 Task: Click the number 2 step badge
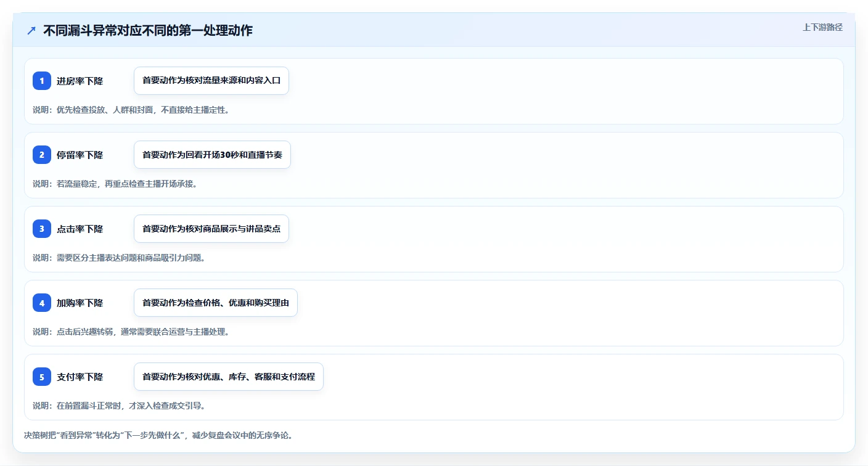coord(42,155)
